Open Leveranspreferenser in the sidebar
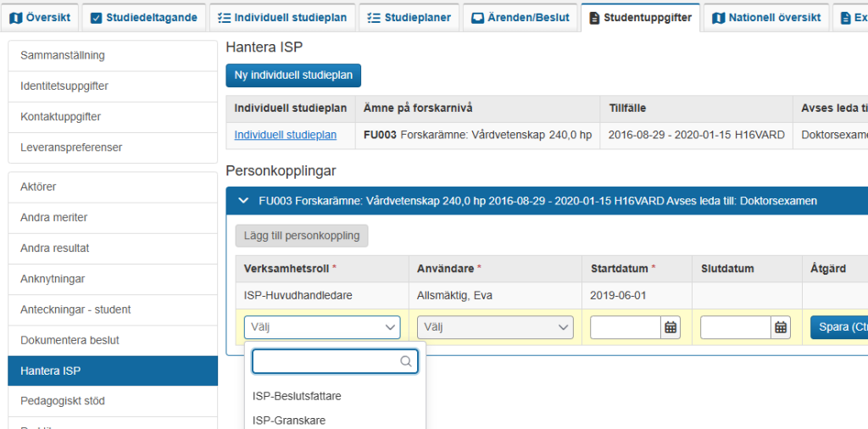 tap(113, 148)
